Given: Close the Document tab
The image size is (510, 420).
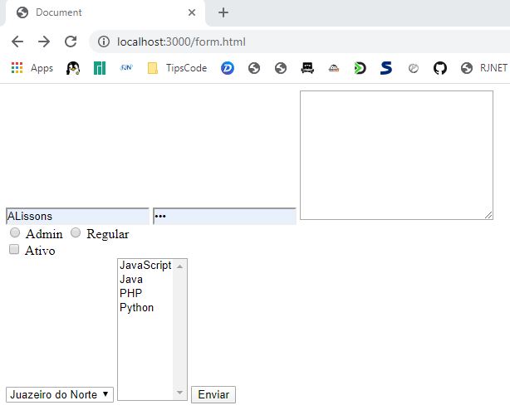Looking at the screenshot, I should point(192,12).
